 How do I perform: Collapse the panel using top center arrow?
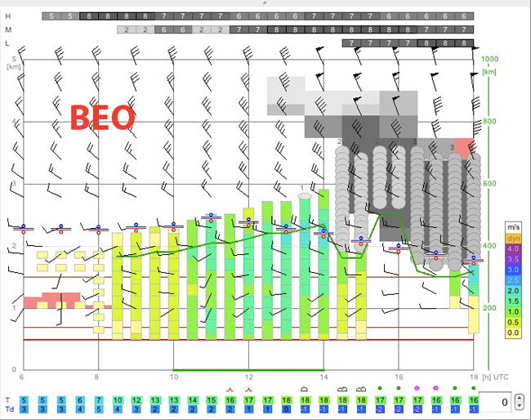(265, 2)
